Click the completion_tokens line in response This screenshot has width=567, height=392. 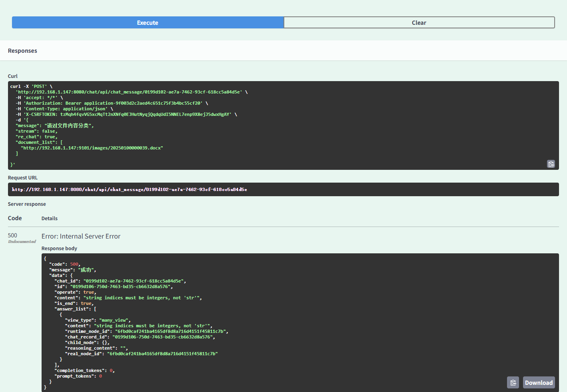click(x=84, y=370)
